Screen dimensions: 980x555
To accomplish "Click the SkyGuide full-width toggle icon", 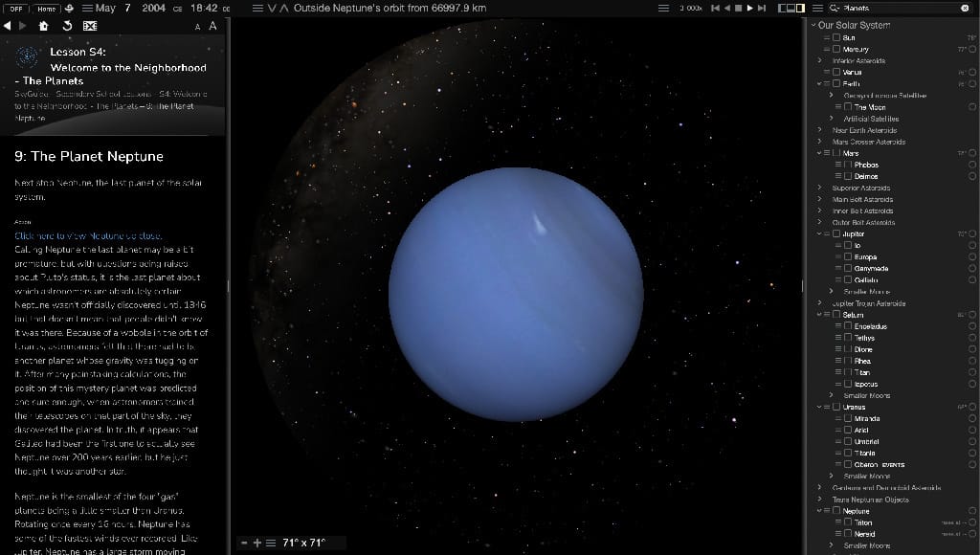I will pos(90,26).
